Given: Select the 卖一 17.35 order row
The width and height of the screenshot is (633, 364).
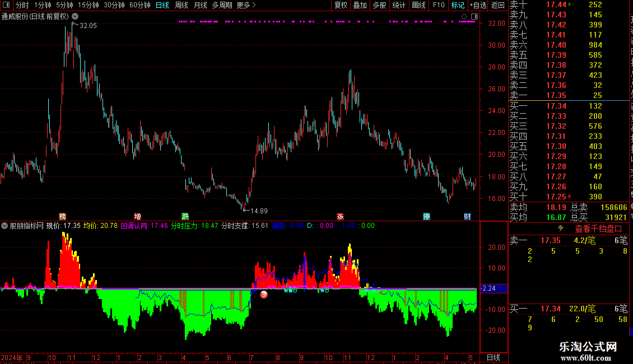Looking at the screenshot, I should [569, 95].
